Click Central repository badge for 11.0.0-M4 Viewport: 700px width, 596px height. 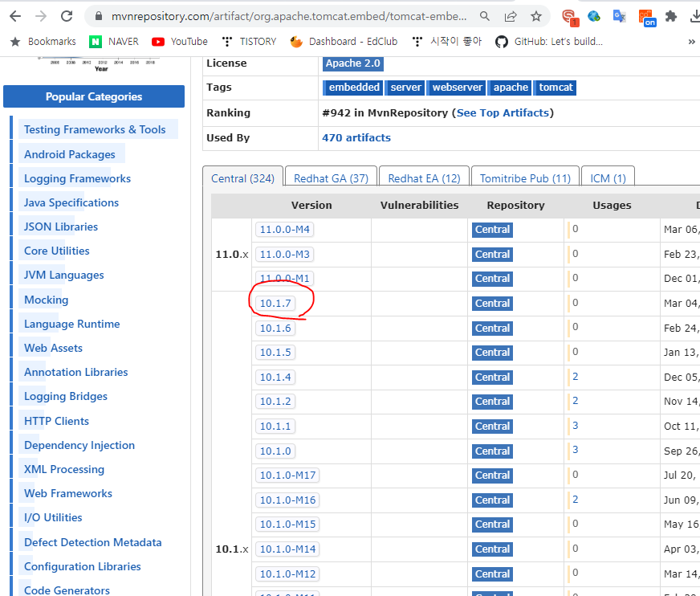492,230
